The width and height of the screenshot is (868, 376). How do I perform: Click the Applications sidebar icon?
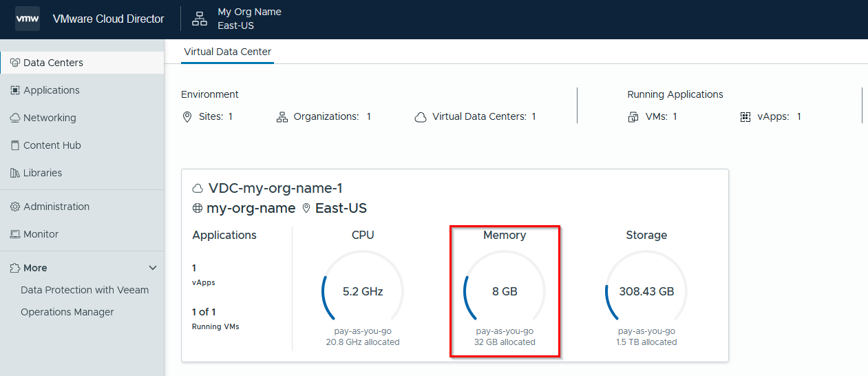[x=15, y=90]
